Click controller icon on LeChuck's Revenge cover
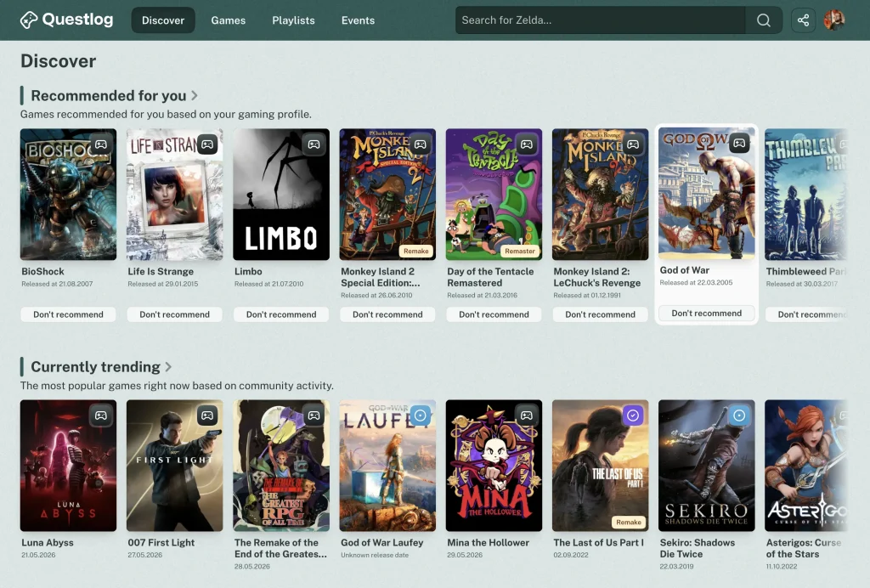The height and width of the screenshot is (588, 870). (633, 144)
